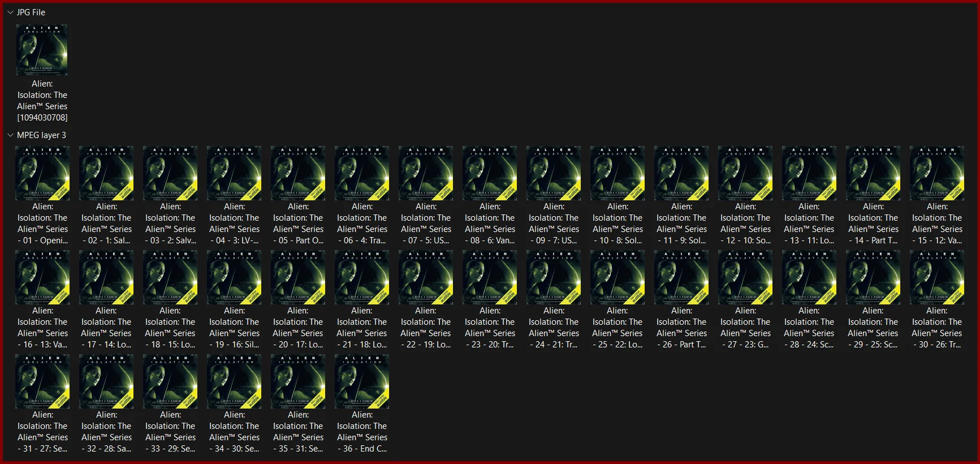The image size is (980, 464).
Task: Select track 13 - 11: Lo... thumbnail
Action: [809, 173]
